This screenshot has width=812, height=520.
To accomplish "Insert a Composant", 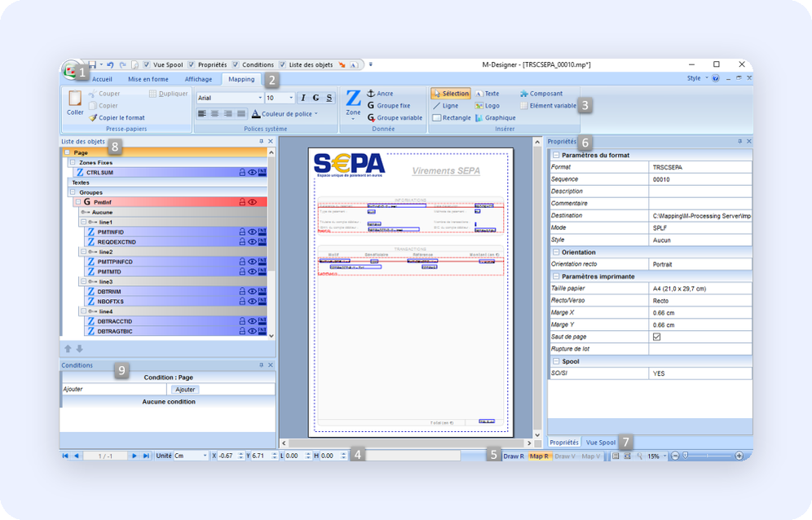I will [x=541, y=93].
